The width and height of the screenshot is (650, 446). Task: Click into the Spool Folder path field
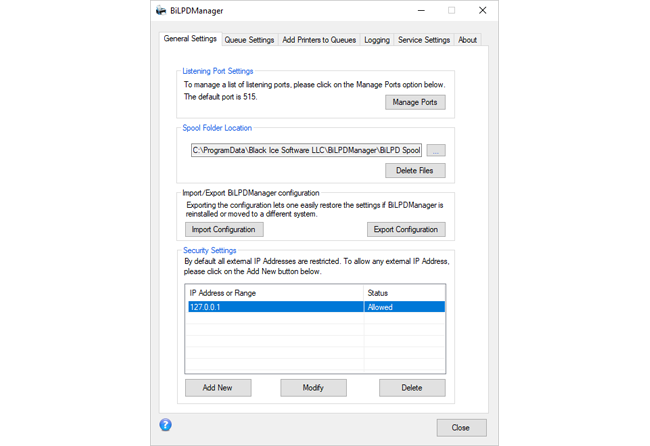tap(306, 150)
